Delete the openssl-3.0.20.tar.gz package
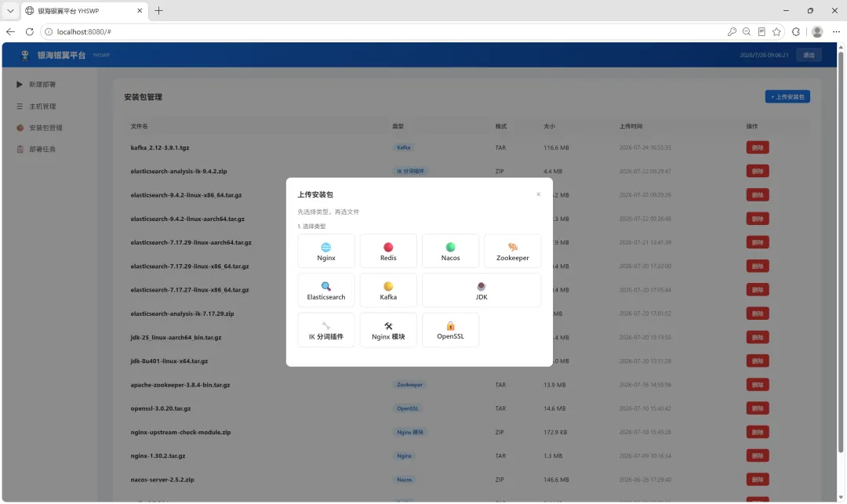847x504 pixels. [758, 408]
